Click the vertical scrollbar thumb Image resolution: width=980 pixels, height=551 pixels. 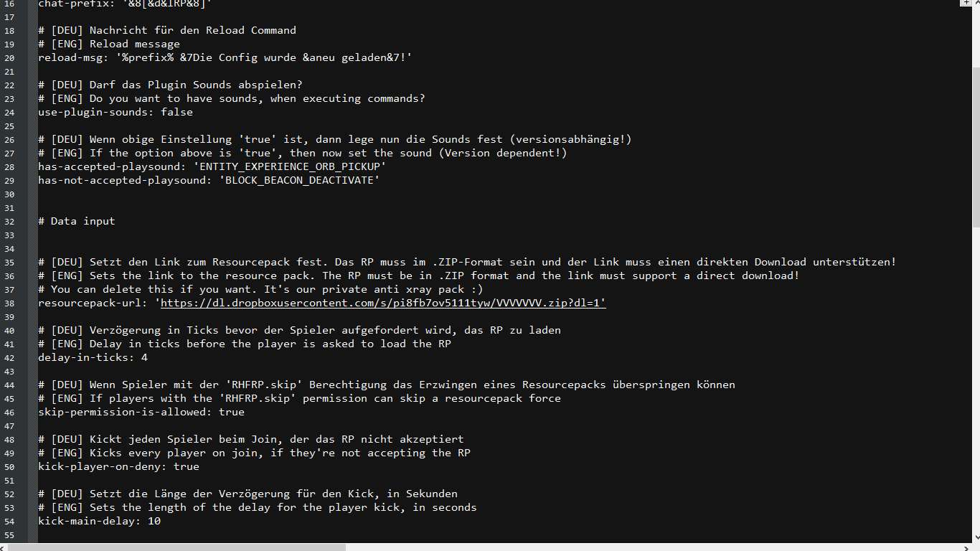pyautogui.click(x=976, y=147)
